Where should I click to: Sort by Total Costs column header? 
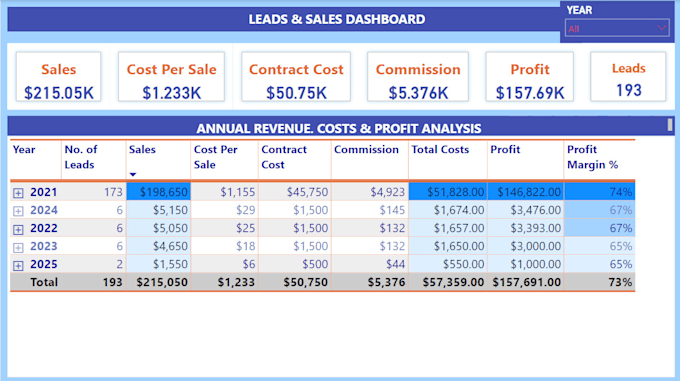point(440,150)
